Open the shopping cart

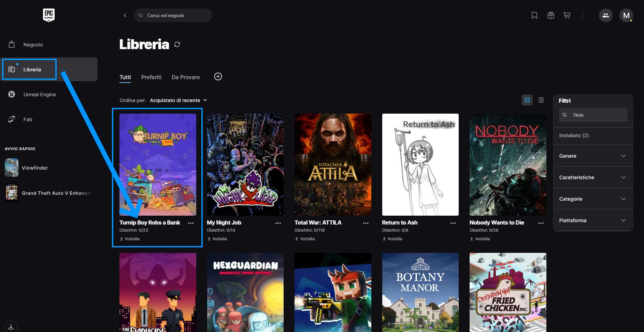pyautogui.click(x=567, y=15)
